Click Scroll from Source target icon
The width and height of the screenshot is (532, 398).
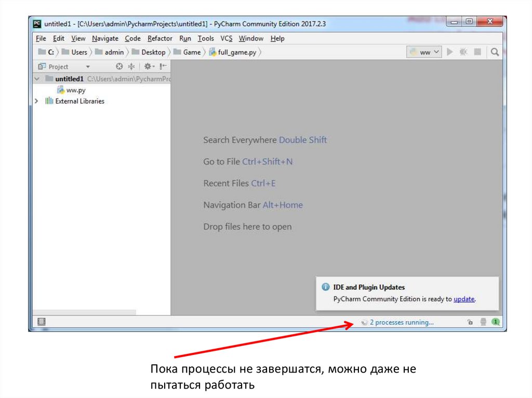tap(119, 66)
